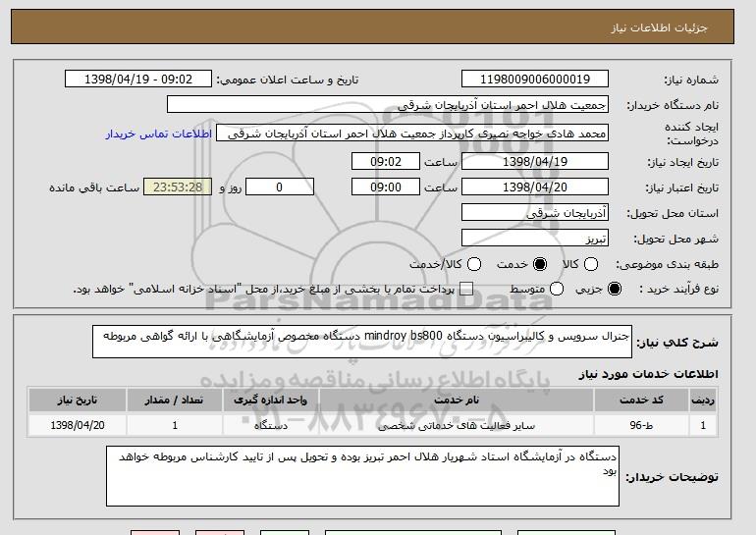Click the buyer notes text area

[362, 476]
